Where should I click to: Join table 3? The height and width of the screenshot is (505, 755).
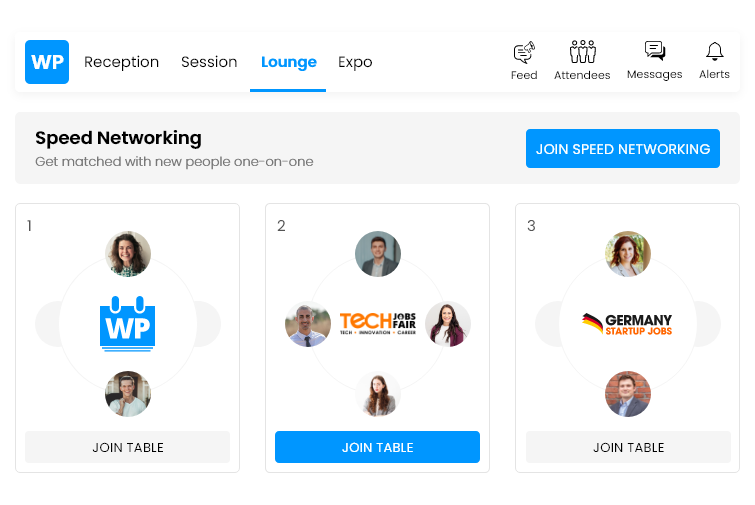[x=628, y=447]
